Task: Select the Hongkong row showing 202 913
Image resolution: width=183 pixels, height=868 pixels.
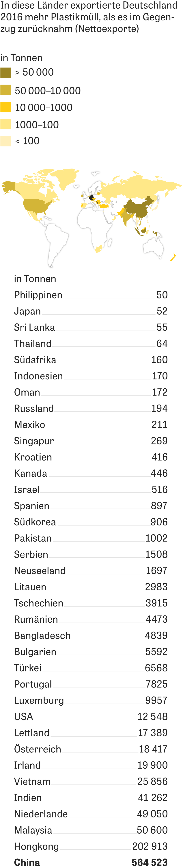Action: tap(91, 846)
